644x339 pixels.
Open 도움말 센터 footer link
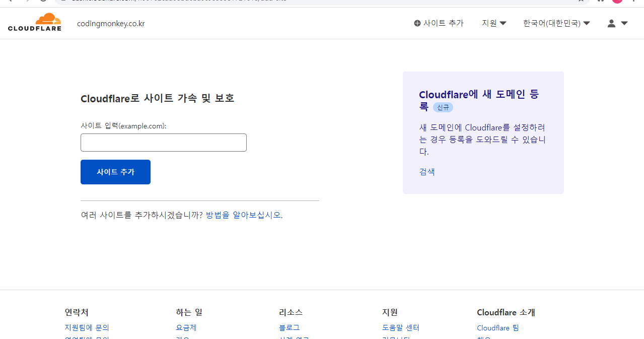[401, 327]
